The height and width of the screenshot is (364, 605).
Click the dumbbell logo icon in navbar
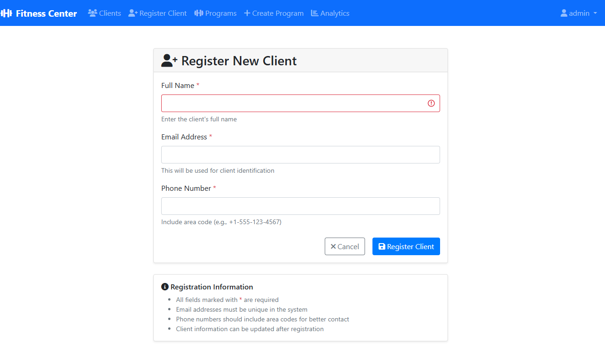click(6, 13)
